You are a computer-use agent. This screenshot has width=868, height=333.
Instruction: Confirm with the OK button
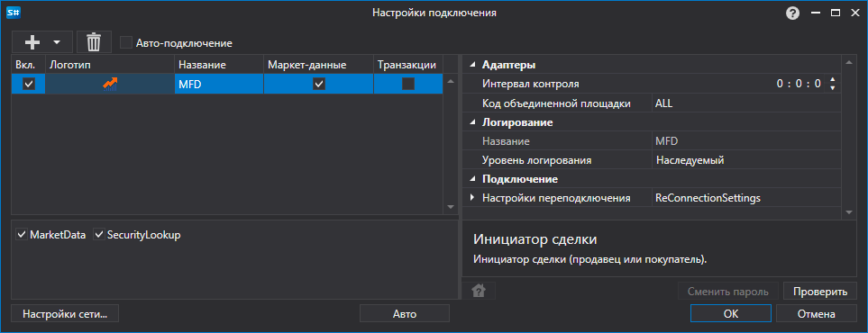pos(731,313)
